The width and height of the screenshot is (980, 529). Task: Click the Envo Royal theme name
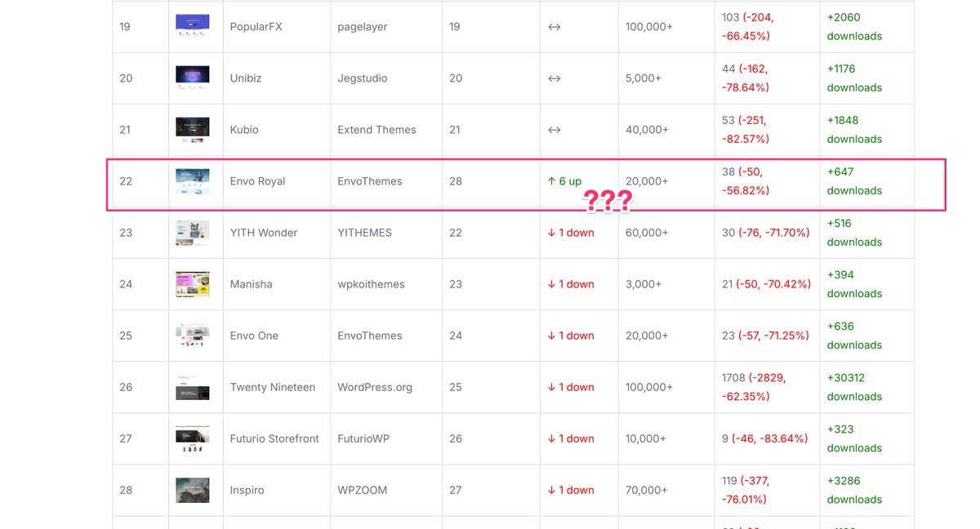[258, 181]
